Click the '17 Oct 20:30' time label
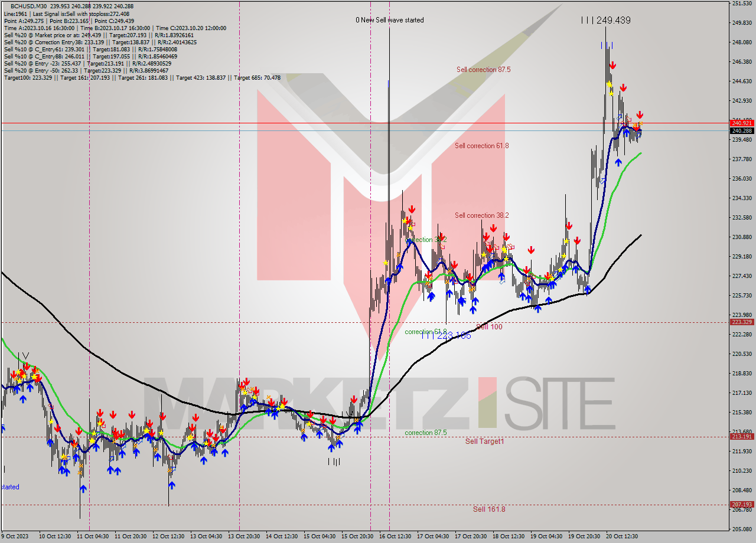This screenshot has height=543, width=756. 471,537
